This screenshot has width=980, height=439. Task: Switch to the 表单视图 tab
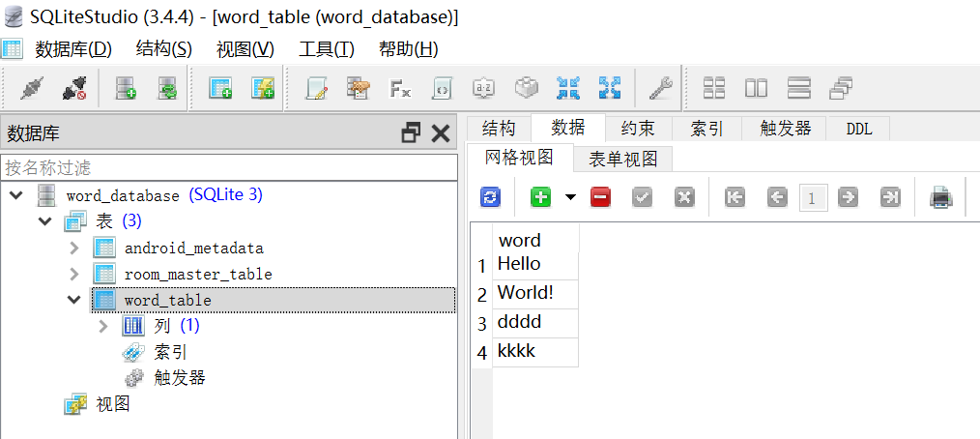[x=623, y=159]
